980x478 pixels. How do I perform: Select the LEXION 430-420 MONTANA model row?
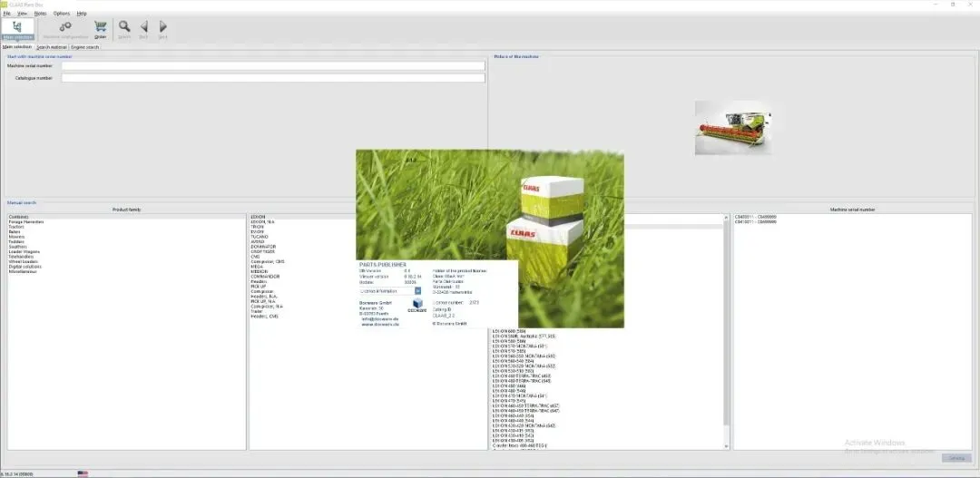pos(607,426)
